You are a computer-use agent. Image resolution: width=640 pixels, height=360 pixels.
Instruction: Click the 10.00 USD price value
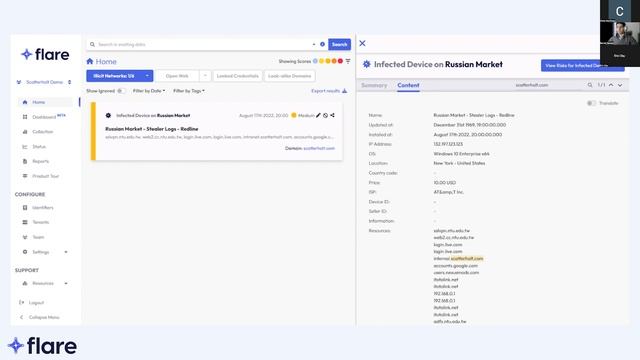pyautogui.click(x=444, y=182)
